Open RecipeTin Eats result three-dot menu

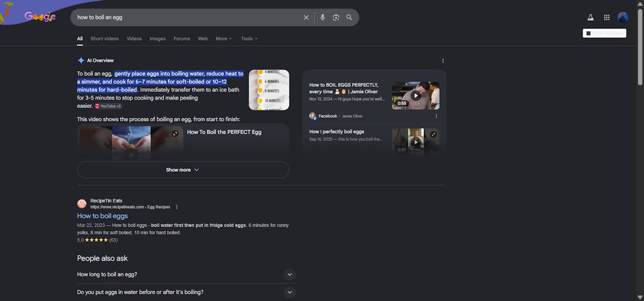coord(176,207)
